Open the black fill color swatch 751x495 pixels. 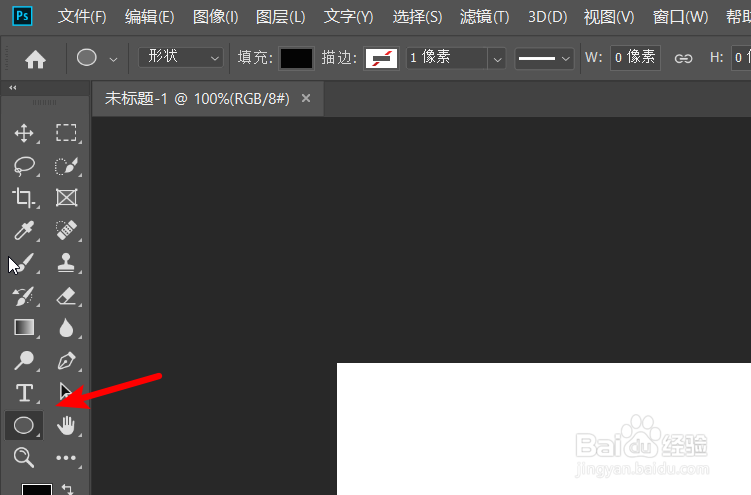[296, 58]
